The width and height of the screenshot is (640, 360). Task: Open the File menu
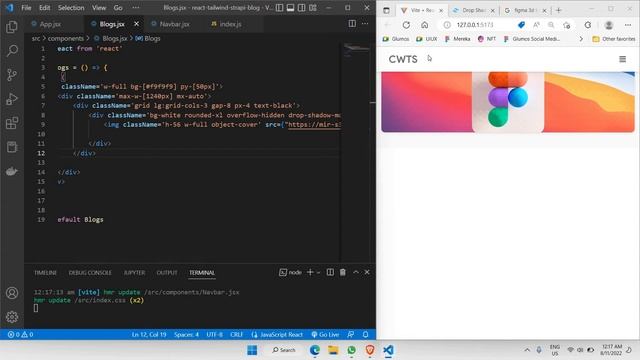pos(26,8)
